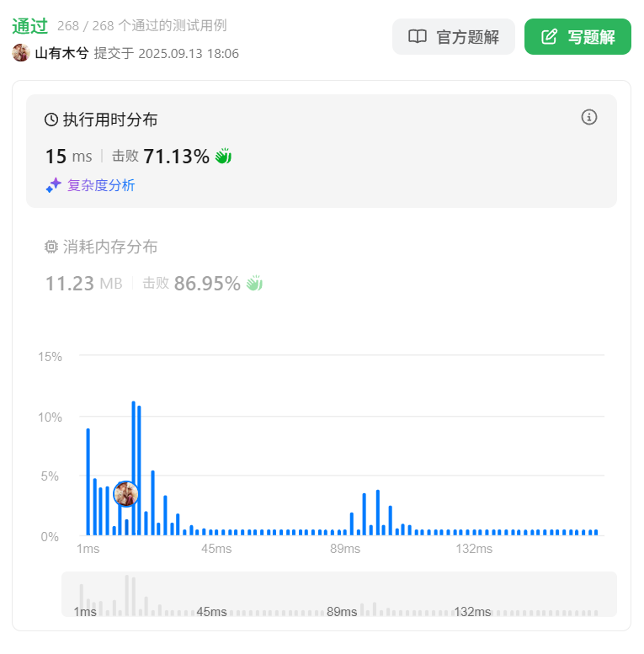Viewport: 644px width, 654px height.
Task: Click the 1ms label on the chart axis
Action: point(88,549)
